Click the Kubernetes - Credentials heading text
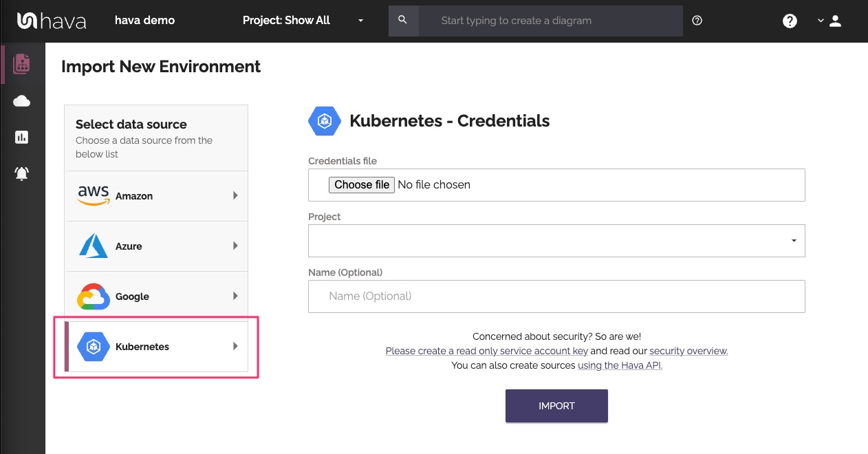This screenshot has height=454, width=868. tap(450, 121)
